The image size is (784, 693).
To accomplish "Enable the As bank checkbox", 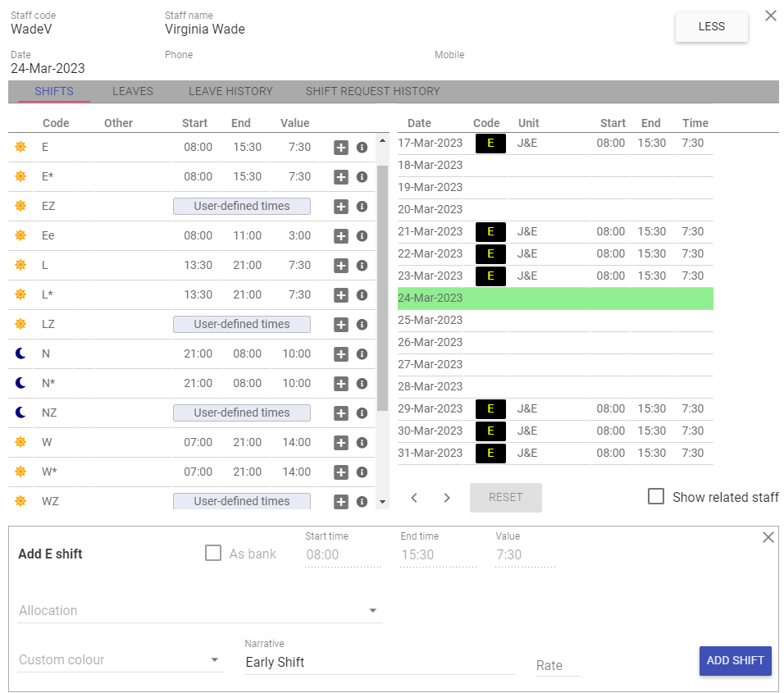I will pyautogui.click(x=213, y=554).
